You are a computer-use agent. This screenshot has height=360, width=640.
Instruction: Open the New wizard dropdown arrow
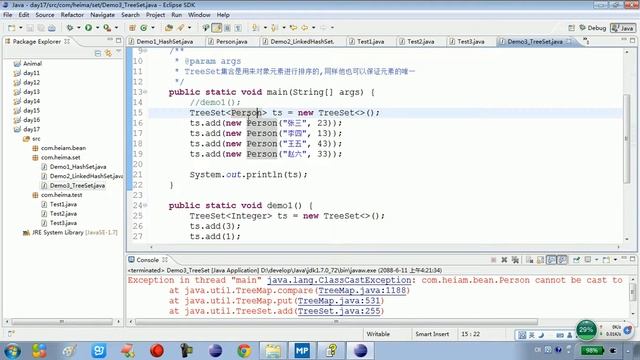click(x=20, y=28)
